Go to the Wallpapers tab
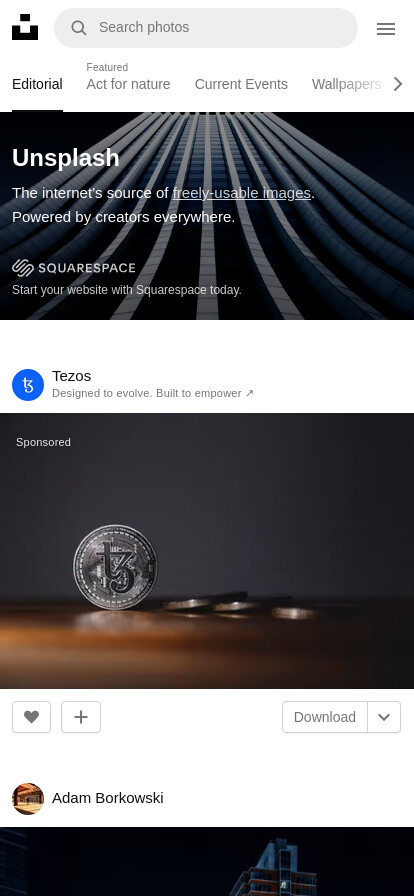The width and height of the screenshot is (414, 896). [346, 84]
